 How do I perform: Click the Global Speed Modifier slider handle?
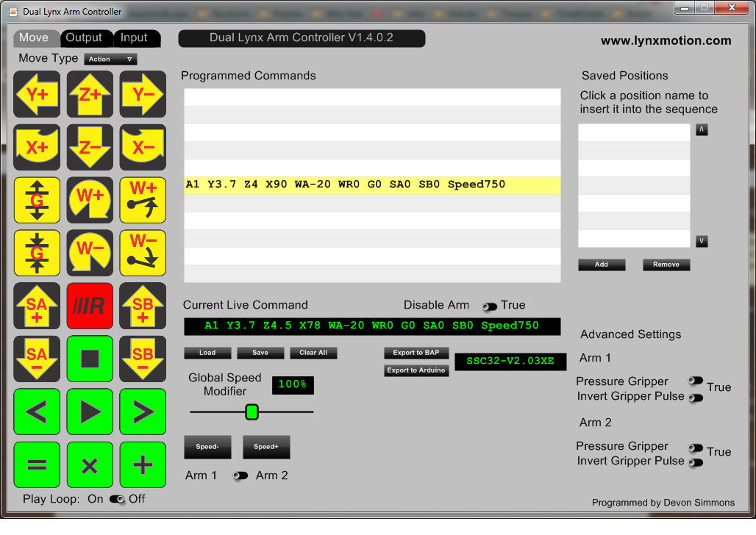click(x=252, y=412)
